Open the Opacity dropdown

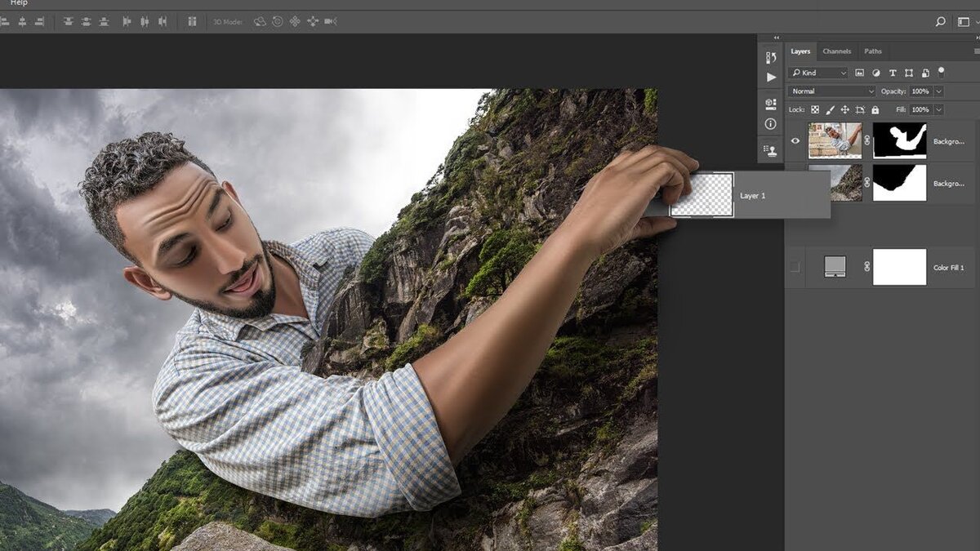[x=938, y=91]
